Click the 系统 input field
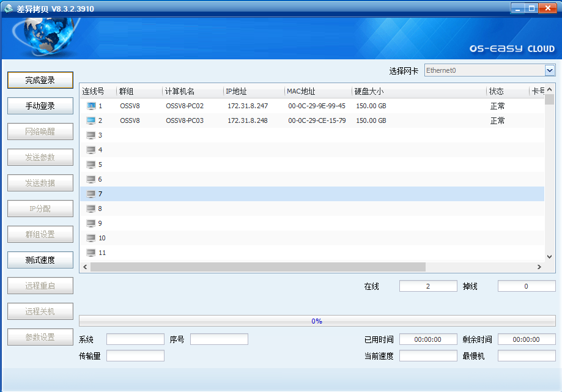This screenshot has height=392, width=562. click(x=135, y=339)
